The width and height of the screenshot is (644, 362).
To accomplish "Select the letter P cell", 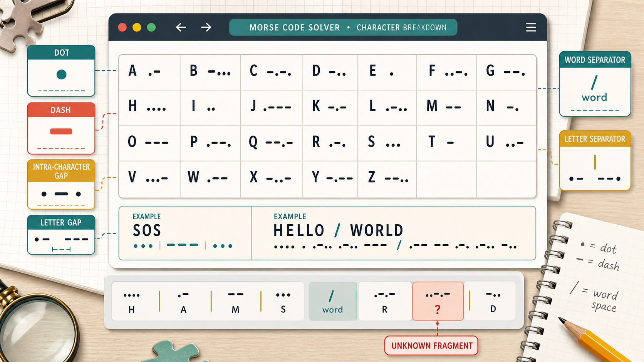I will (210, 143).
